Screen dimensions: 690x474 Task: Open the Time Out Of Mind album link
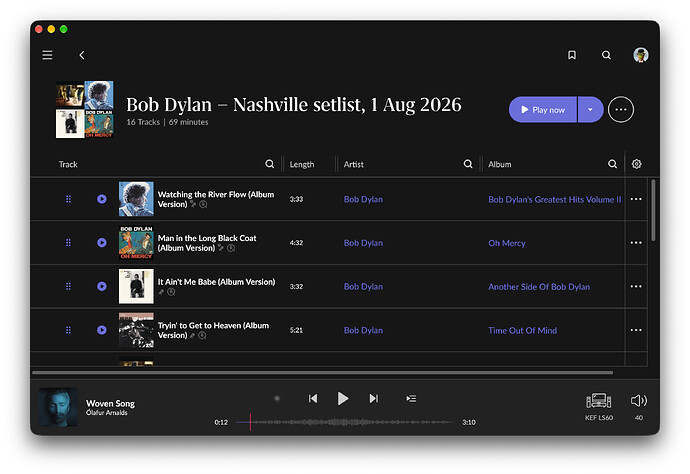[522, 330]
